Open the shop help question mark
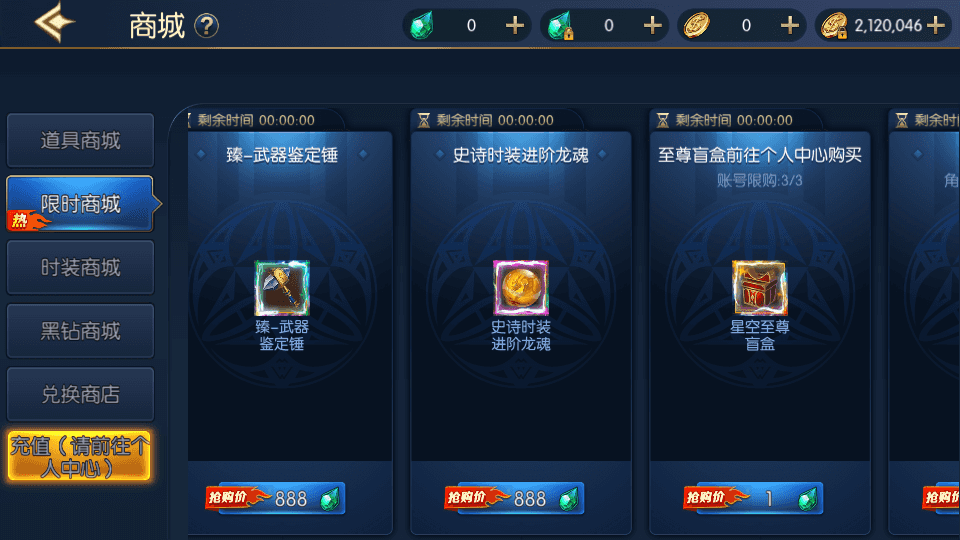Image resolution: width=960 pixels, height=540 pixels. [206, 26]
